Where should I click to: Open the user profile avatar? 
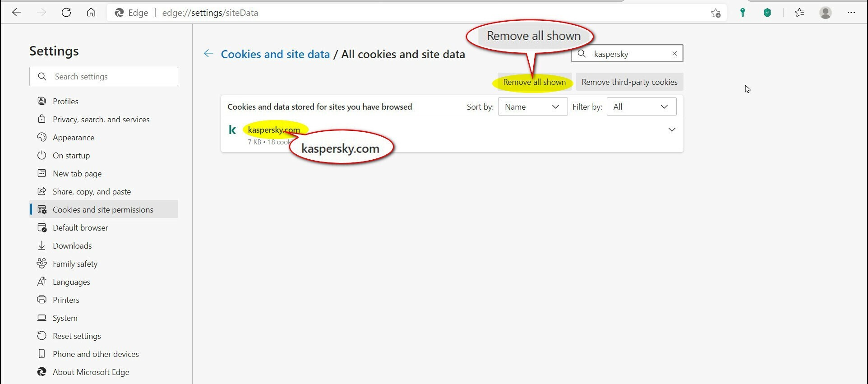point(826,13)
